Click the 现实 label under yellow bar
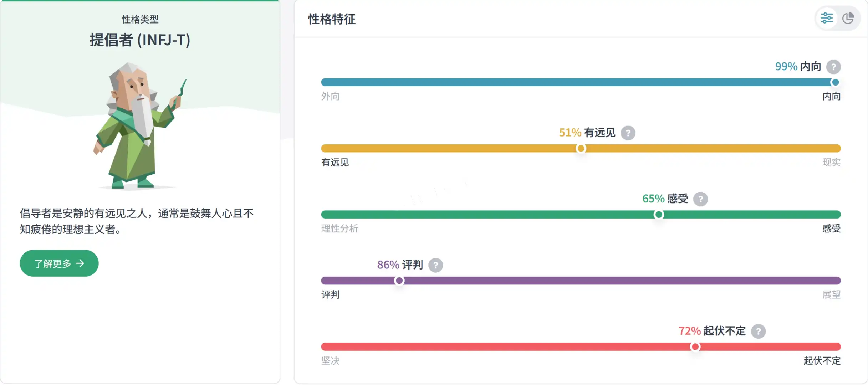This screenshot has height=385, width=868. pos(831,163)
